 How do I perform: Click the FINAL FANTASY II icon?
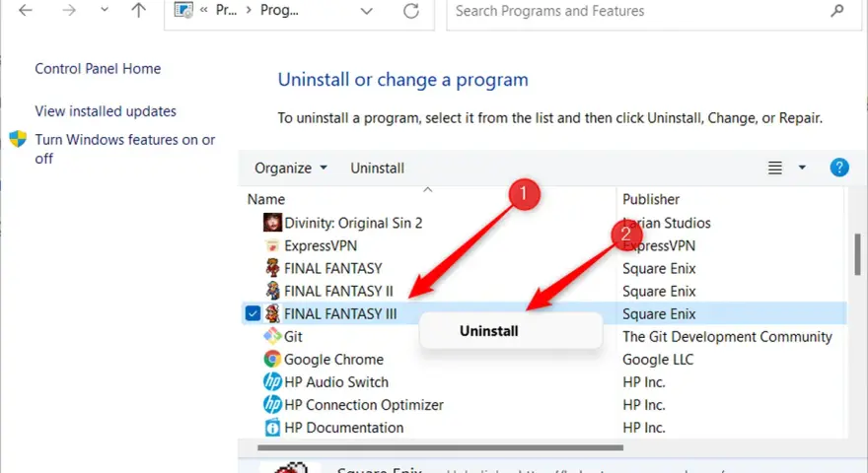(272, 291)
